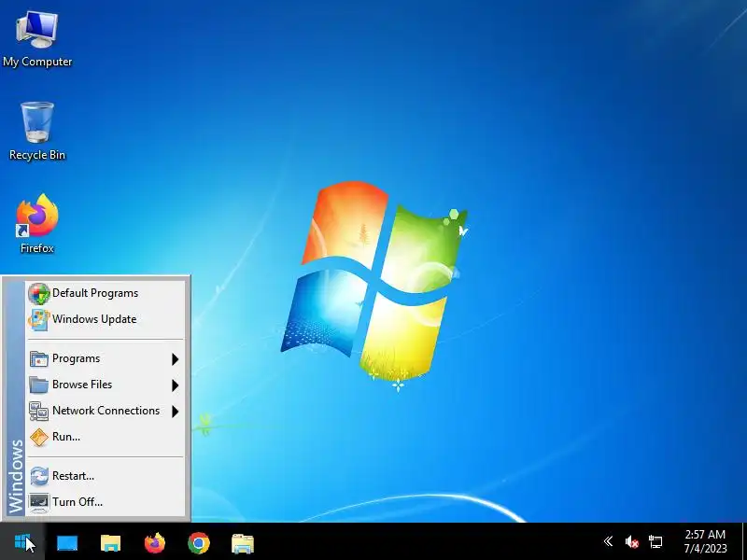Click Show Desktop strip at taskbar end
The height and width of the screenshot is (560, 747).
[x=744, y=541]
